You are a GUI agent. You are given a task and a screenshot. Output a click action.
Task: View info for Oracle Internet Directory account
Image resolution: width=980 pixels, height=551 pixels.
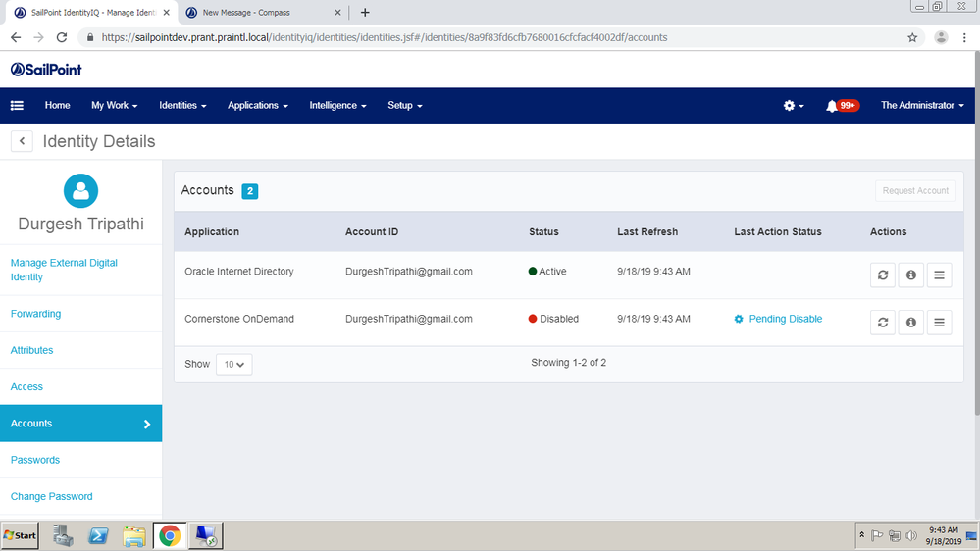(910, 275)
